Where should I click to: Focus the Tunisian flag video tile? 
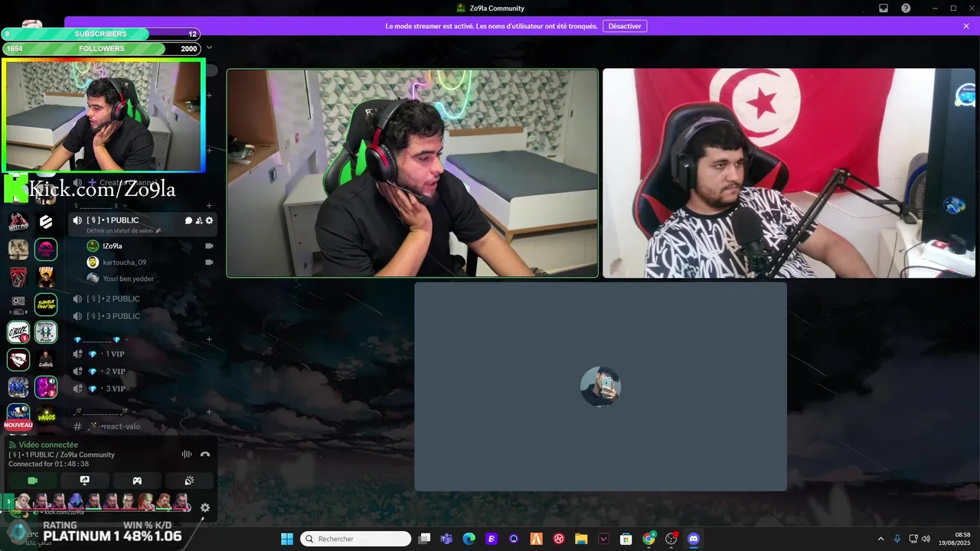(789, 173)
